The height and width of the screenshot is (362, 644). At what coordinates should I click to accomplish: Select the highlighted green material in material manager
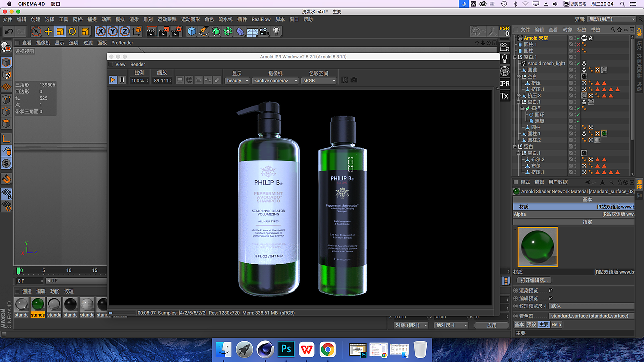tap(38, 307)
